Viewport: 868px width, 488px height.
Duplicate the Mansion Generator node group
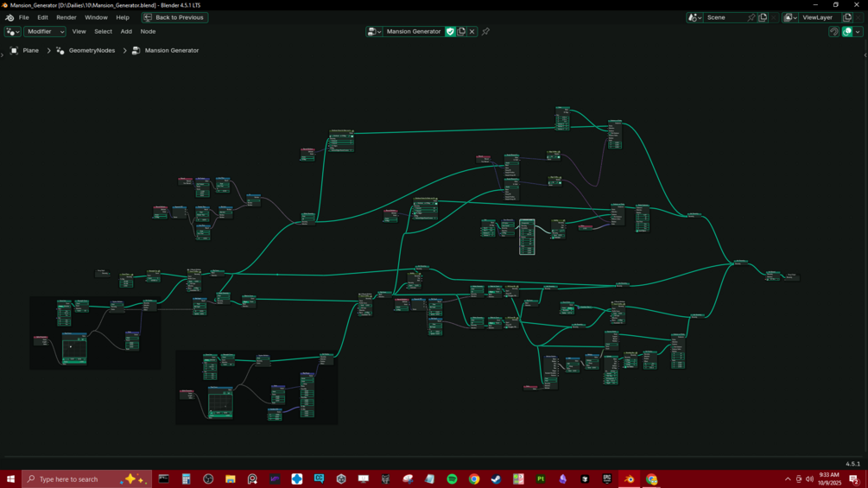[461, 32]
